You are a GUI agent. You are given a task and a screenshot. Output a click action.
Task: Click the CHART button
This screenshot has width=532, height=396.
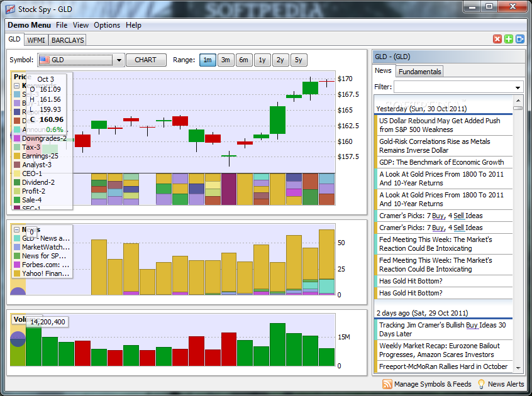click(x=145, y=60)
